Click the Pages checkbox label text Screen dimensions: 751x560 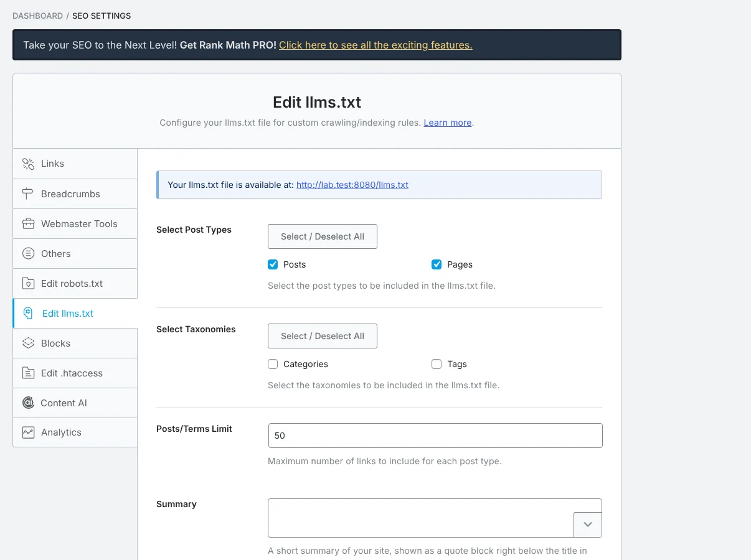click(460, 264)
